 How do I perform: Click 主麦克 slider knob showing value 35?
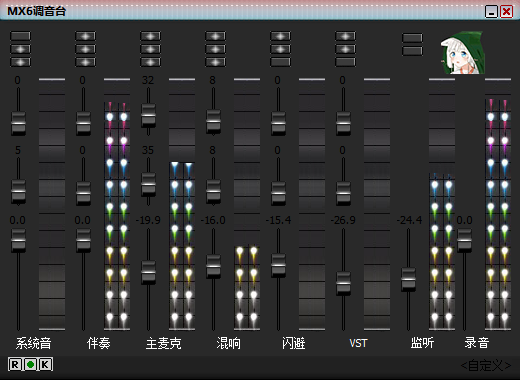(x=148, y=184)
